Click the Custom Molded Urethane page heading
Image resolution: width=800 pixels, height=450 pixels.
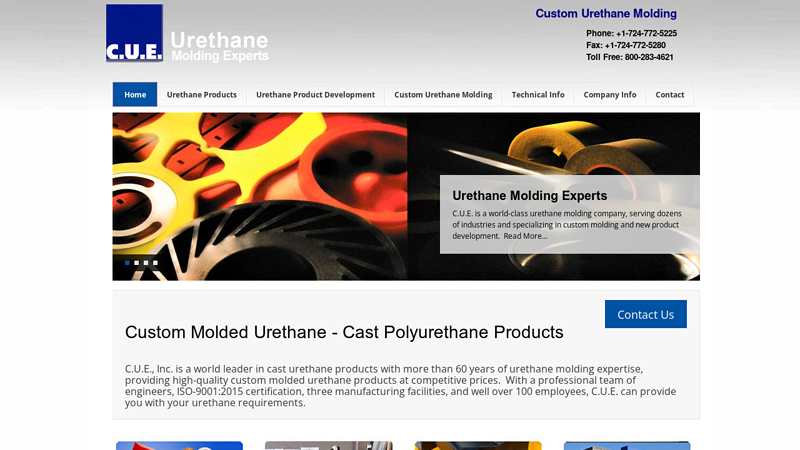(x=344, y=332)
